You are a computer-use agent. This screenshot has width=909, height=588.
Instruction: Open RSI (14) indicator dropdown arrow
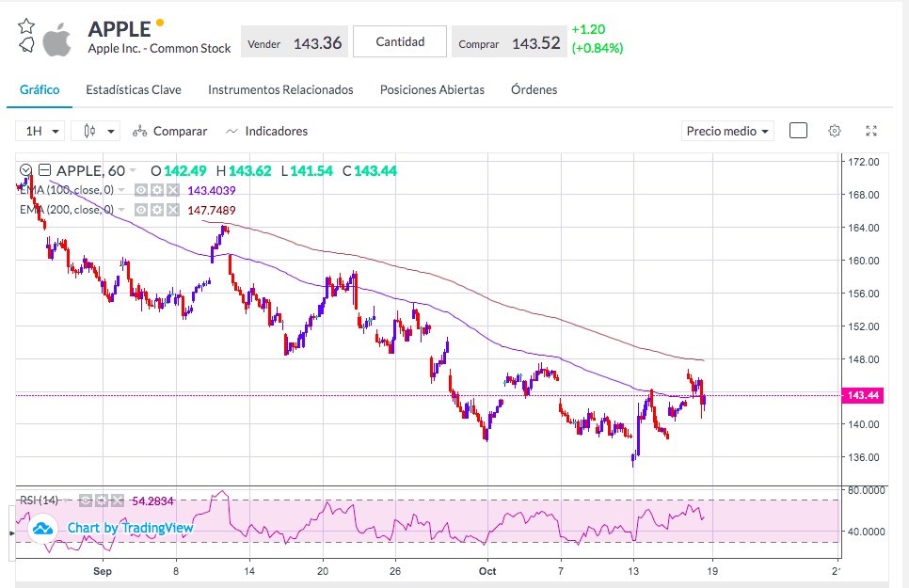coord(67,501)
